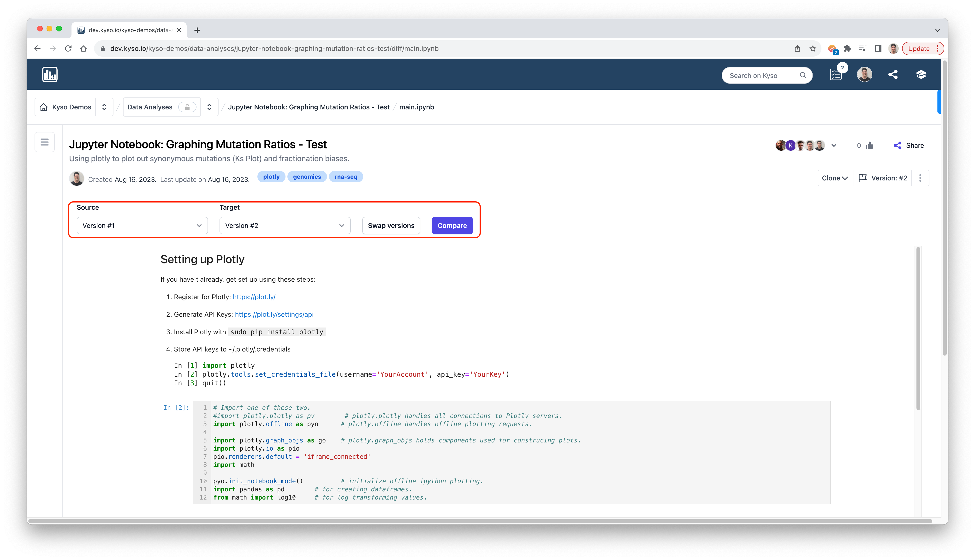Click the browser share page icon
The width and height of the screenshot is (975, 560).
(797, 48)
